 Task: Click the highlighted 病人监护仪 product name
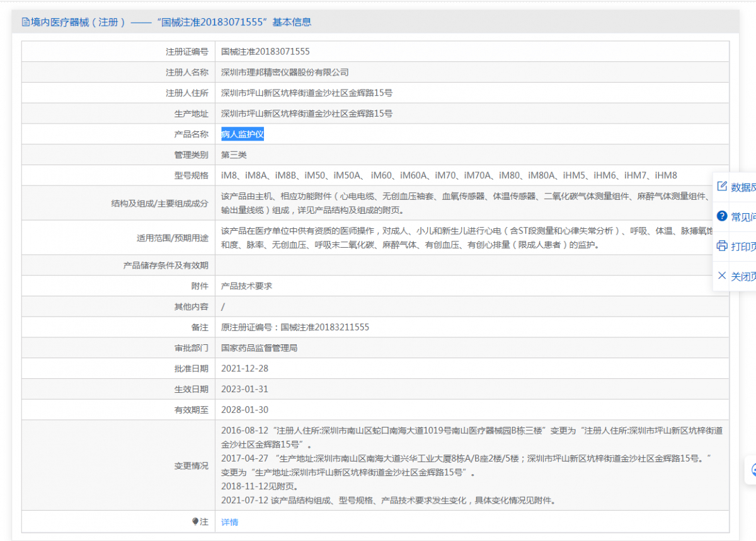click(242, 134)
